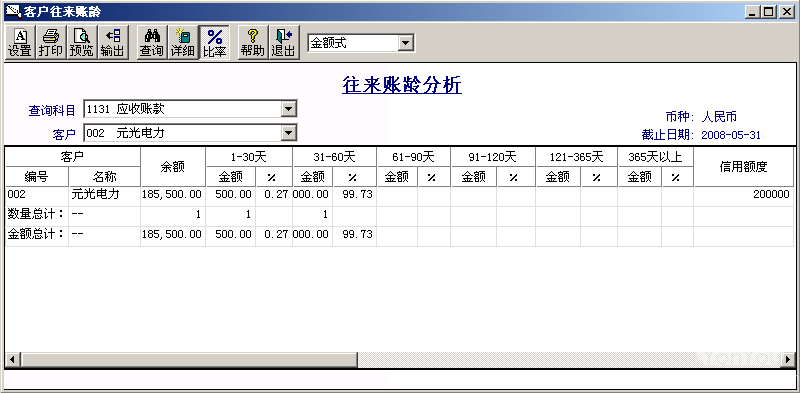Click the 输出 export icon

(112, 43)
